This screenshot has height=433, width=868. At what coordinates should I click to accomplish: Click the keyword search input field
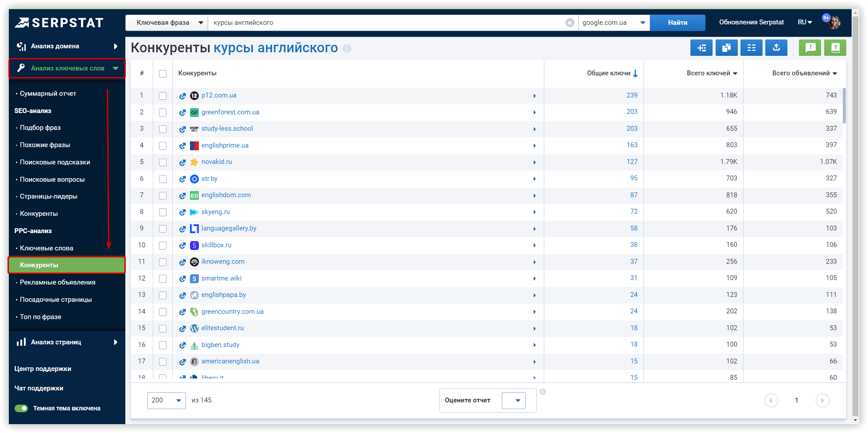[385, 23]
